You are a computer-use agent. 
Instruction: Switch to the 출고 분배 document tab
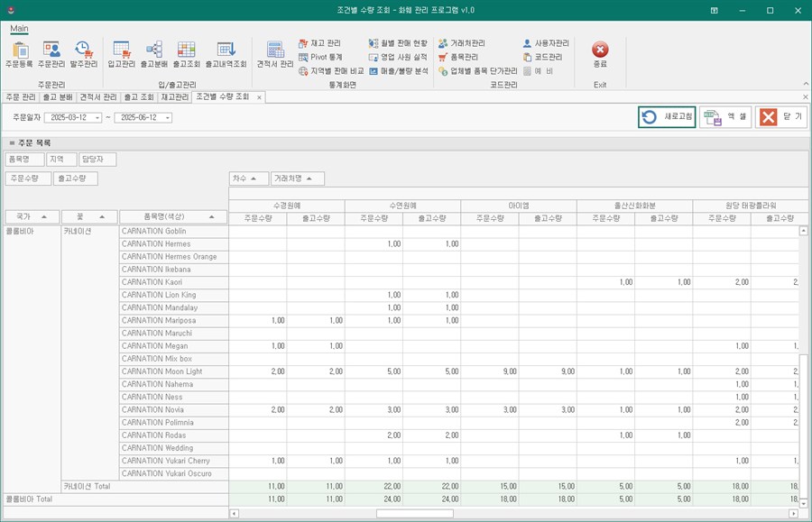[58, 96]
